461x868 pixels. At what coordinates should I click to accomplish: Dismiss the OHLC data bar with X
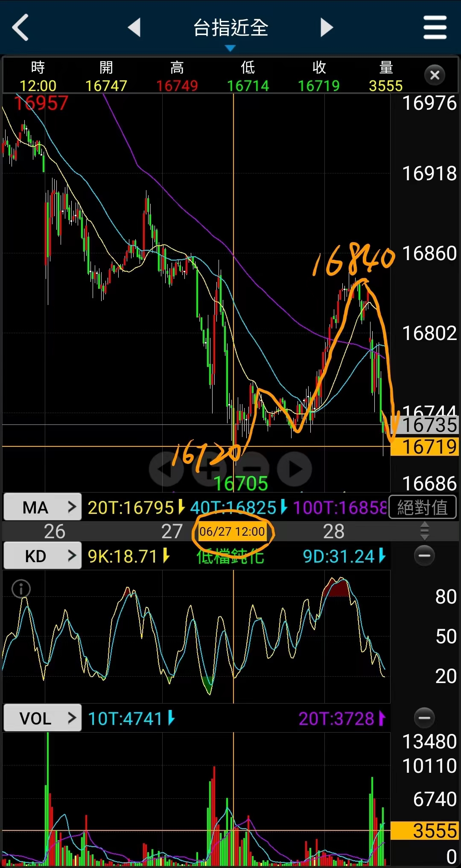click(x=435, y=75)
